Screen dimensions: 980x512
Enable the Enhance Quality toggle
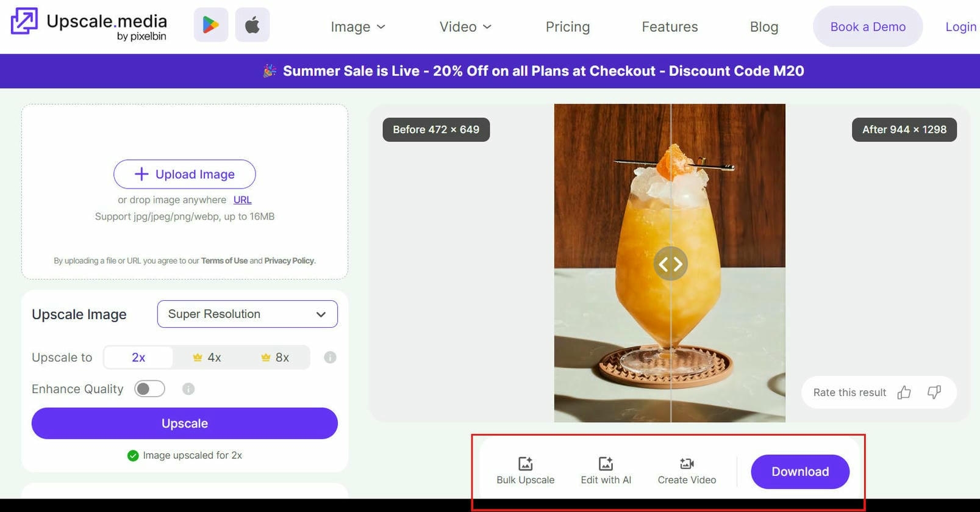150,389
